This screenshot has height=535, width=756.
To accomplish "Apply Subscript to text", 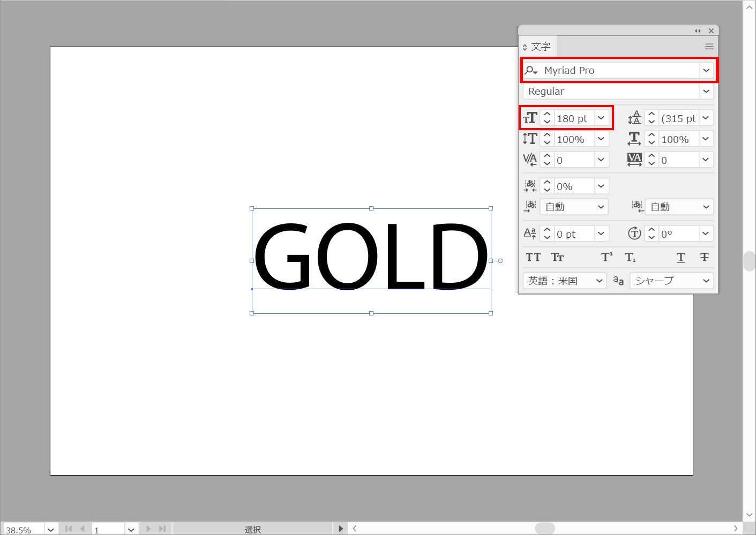I will tap(631, 258).
